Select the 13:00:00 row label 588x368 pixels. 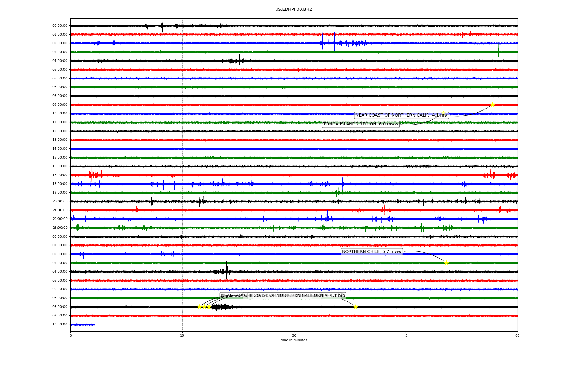60,140
